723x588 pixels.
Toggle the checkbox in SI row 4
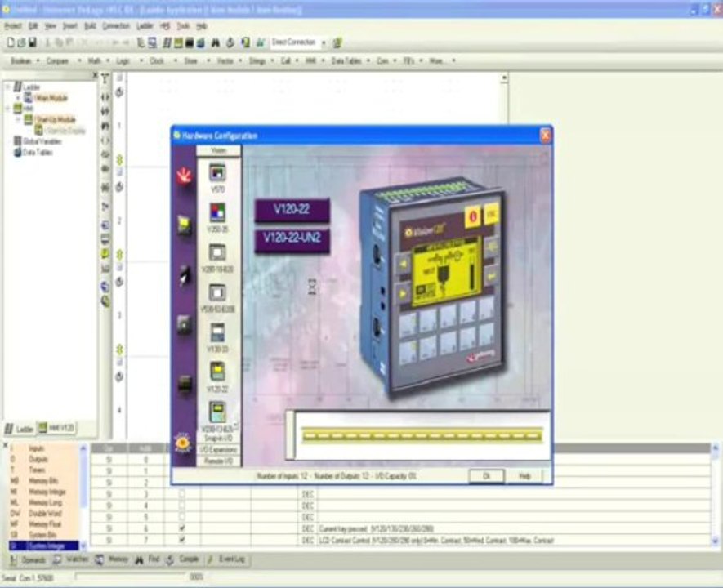tap(181, 505)
